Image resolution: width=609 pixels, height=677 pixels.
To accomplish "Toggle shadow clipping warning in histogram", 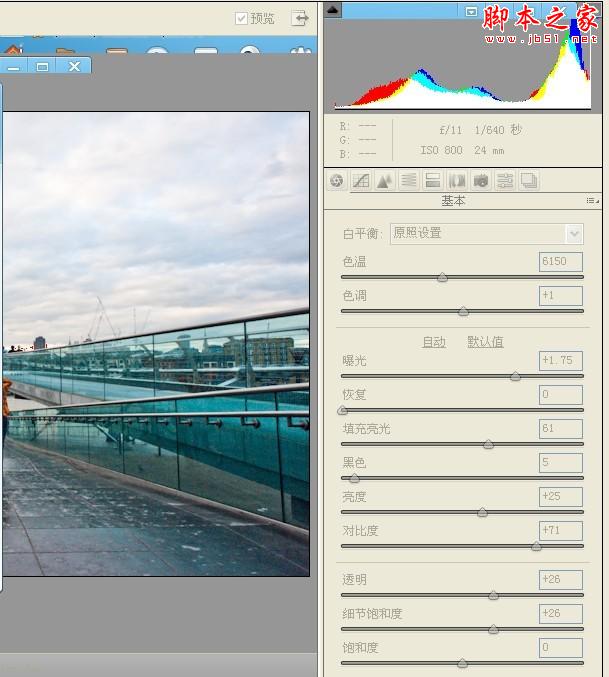I will pos(332,9).
